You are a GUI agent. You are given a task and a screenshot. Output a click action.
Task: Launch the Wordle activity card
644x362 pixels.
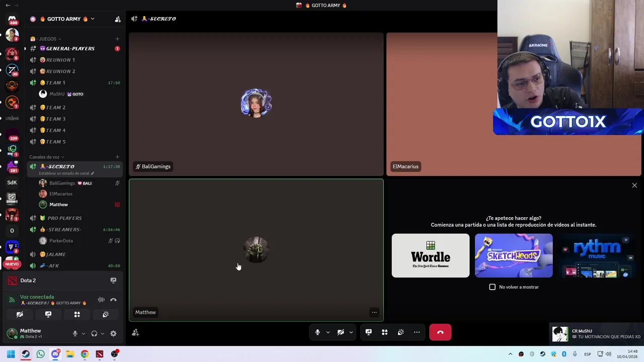coord(431,255)
